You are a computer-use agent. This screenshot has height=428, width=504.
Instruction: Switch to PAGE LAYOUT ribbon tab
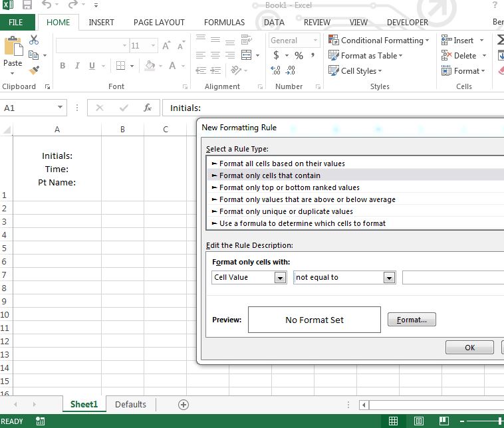coord(159,22)
